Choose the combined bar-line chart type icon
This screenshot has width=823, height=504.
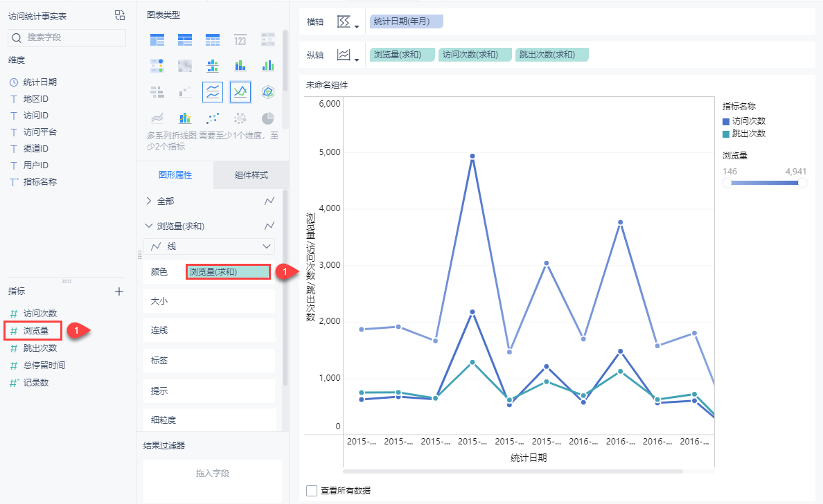[185, 118]
